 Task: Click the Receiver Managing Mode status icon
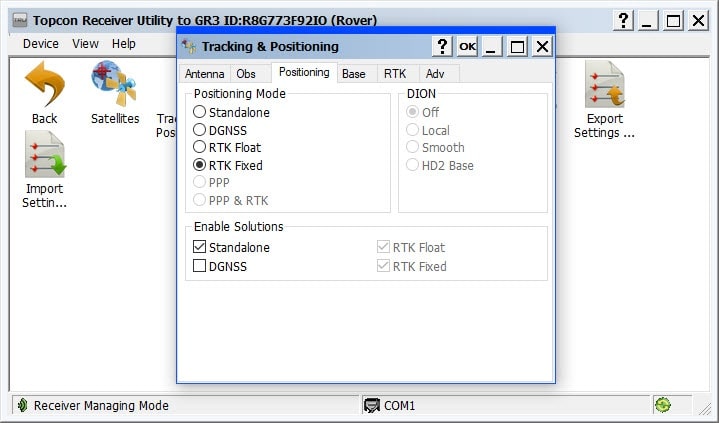coord(21,405)
